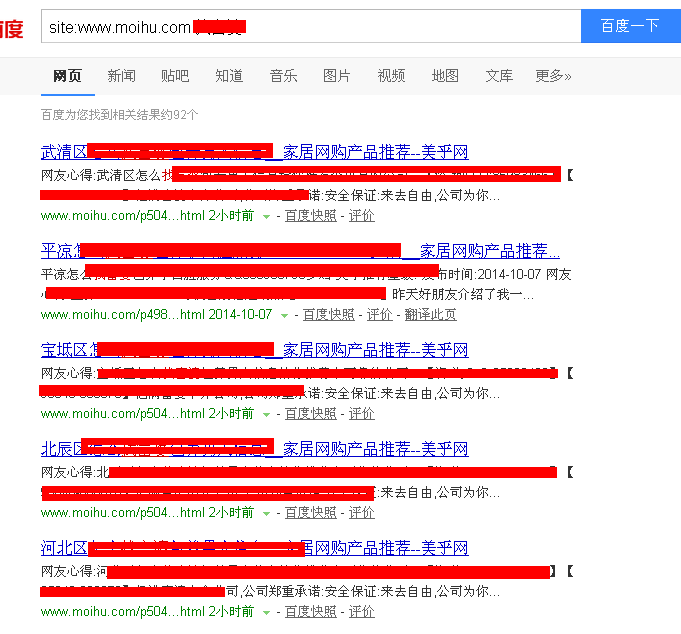
Task: Expand dropdown arrow on 北辰区 result URL
Action: pyautogui.click(x=266, y=514)
